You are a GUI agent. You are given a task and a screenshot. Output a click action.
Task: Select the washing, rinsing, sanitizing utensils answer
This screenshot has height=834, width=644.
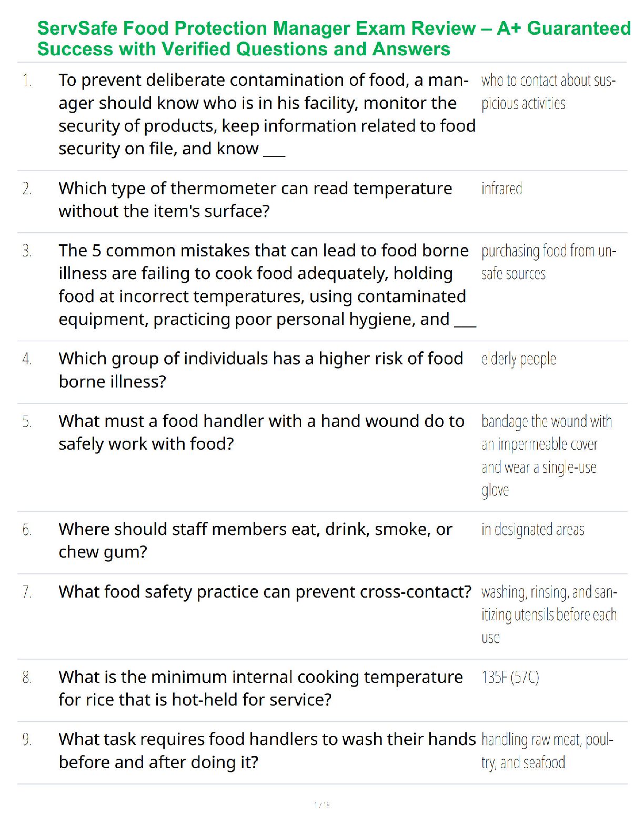(x=548, y=614)
